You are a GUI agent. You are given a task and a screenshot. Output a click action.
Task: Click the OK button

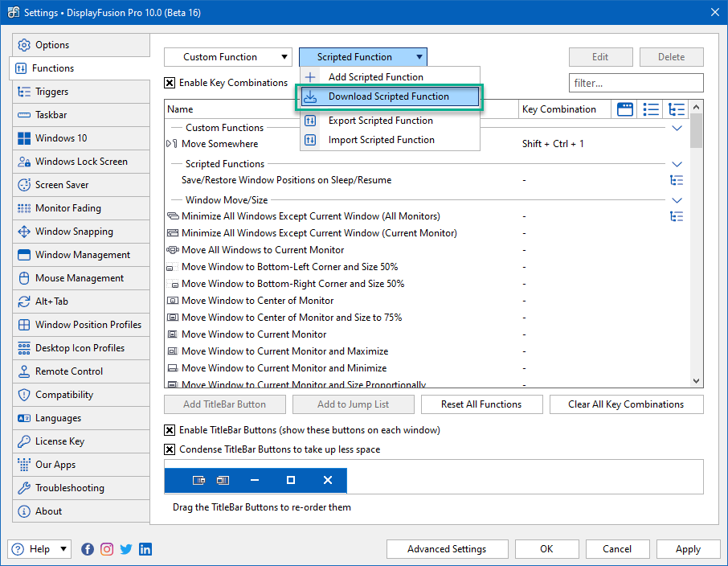tap(546, 549)
